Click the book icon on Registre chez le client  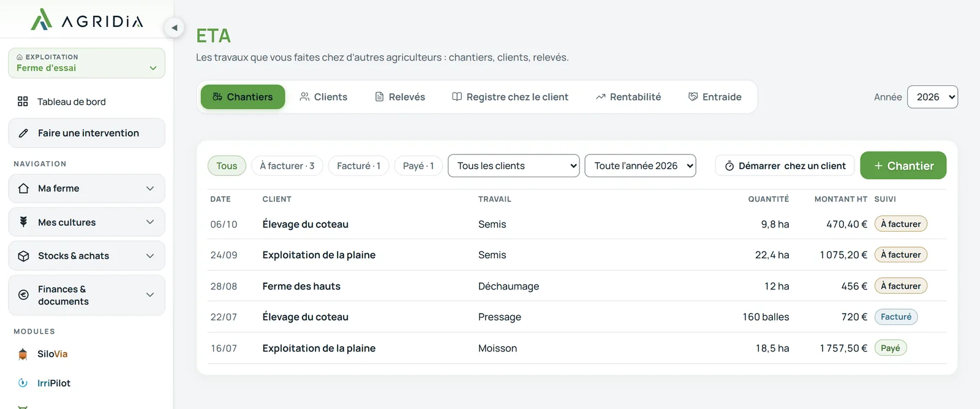point(457,97)
